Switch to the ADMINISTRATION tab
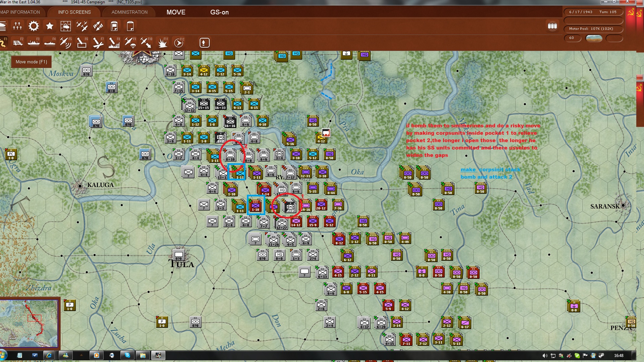This screenshot has width=644, height=362. (129, 12)
